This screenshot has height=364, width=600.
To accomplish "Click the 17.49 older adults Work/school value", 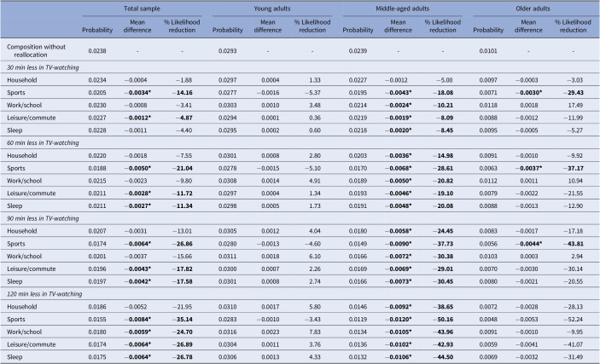I will (576, 105).
